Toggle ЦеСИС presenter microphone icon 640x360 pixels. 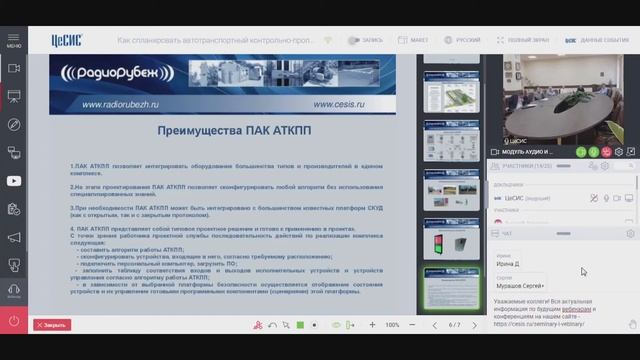(x=606, y=198)
